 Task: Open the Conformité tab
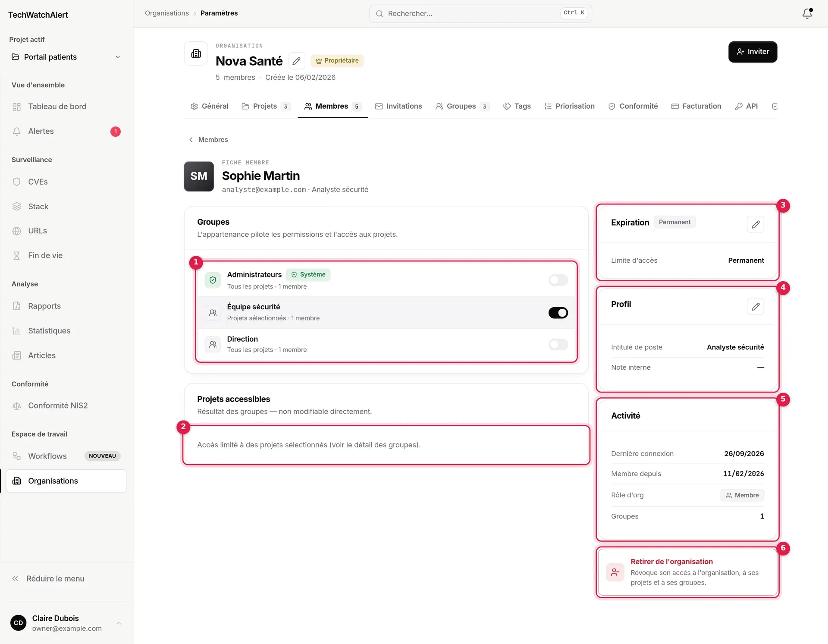(x=633, y=106)
